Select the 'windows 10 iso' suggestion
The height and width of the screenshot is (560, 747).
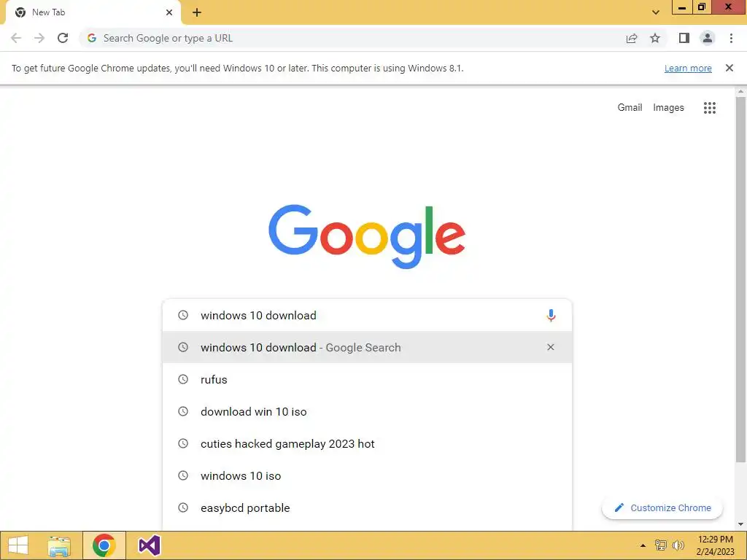367,475
